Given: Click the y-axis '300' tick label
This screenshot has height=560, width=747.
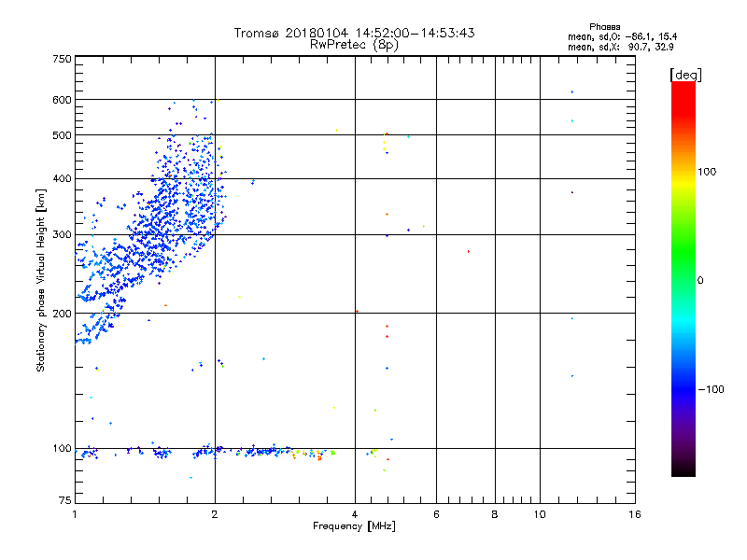Looking at the screenshot, I should tap(62, 234).
